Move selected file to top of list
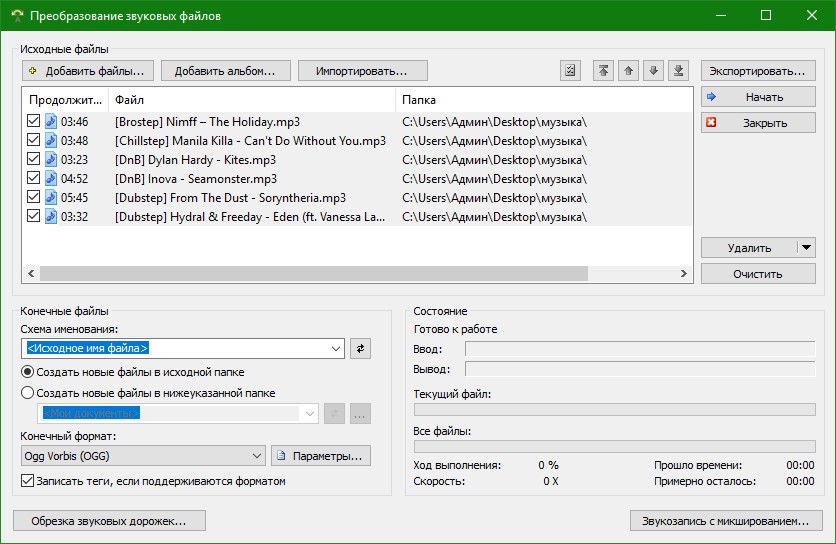The height and width of the screenshot is (544, 836). [603, 70]
